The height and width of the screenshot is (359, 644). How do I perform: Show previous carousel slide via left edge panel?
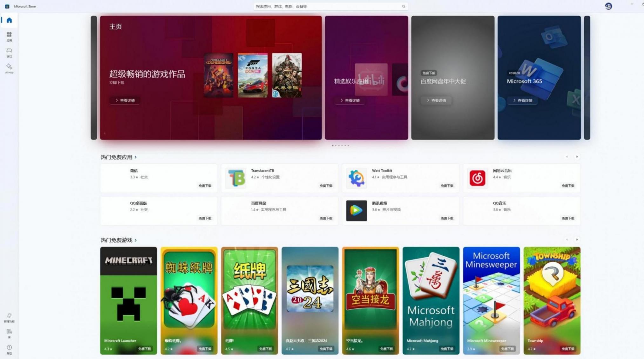click(x=94, y=78)
